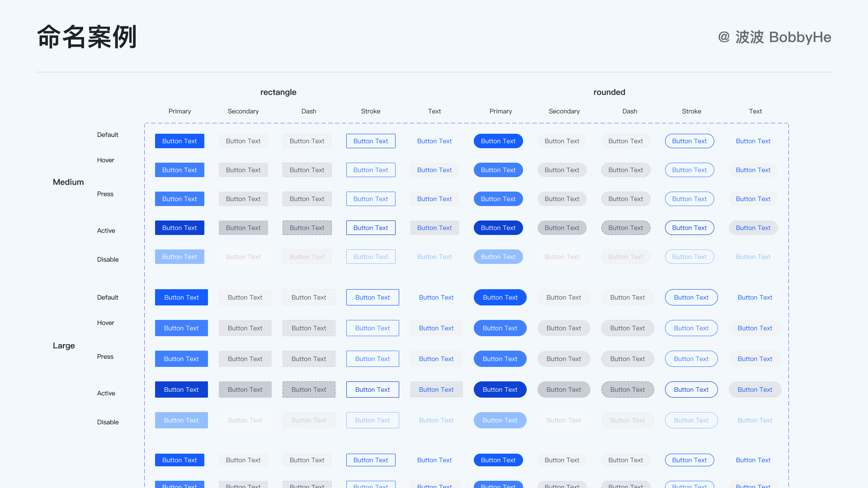Click Medium Default rectangle Stroke button

[x=371, y=141]
